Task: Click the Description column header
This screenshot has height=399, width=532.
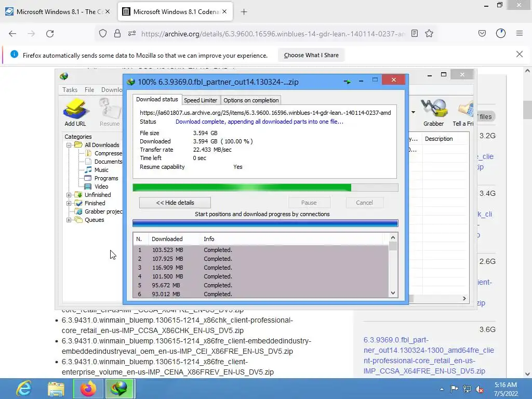Action: [x=445, y=139]
